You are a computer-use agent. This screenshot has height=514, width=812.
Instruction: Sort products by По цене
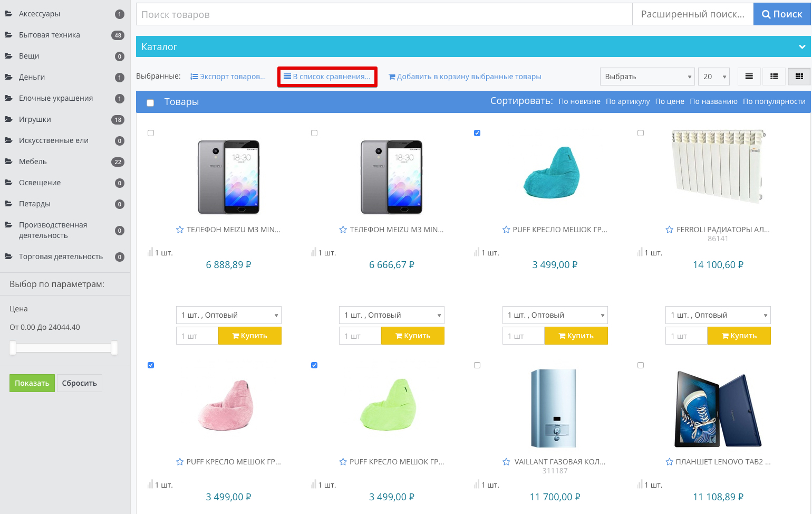670,101
